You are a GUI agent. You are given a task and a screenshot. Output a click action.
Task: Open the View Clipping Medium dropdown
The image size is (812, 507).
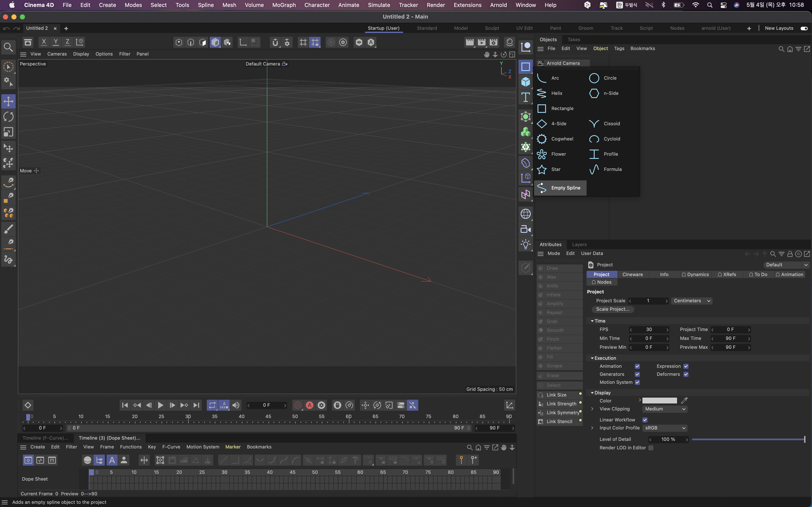point(665,409)
